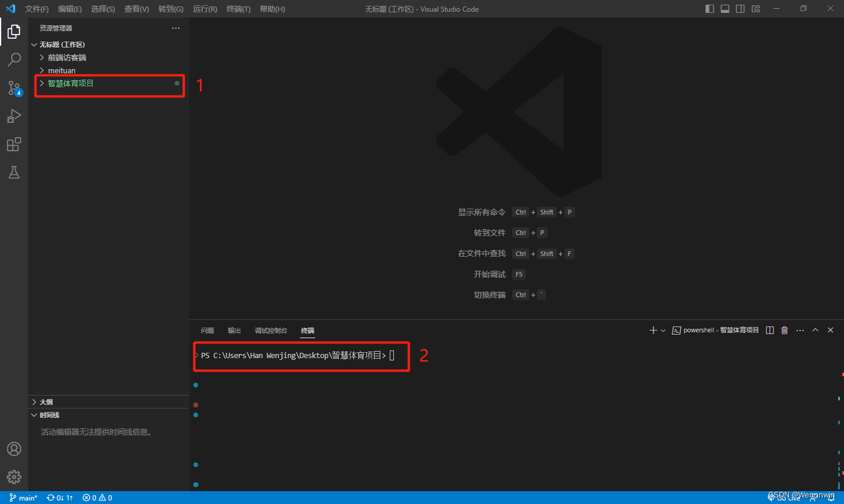Split the terminal
The height and width of the screenshot is (504, 844).
click(x=770, y=331)
